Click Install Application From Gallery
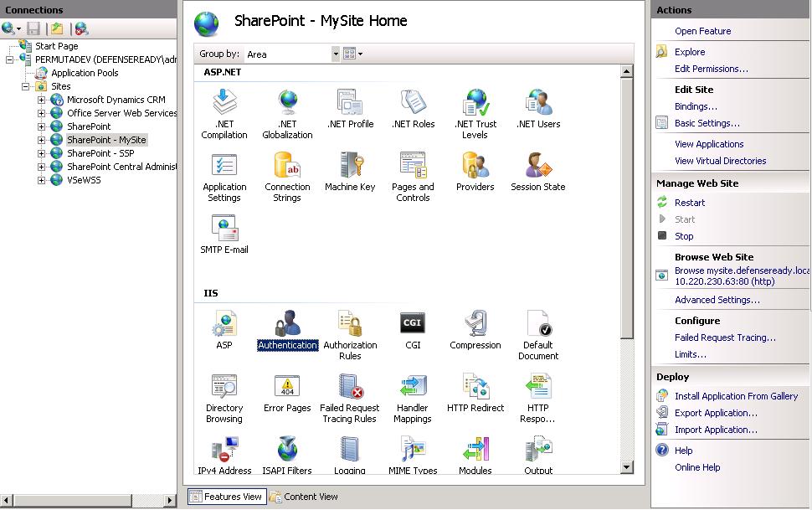 [737, 395]
